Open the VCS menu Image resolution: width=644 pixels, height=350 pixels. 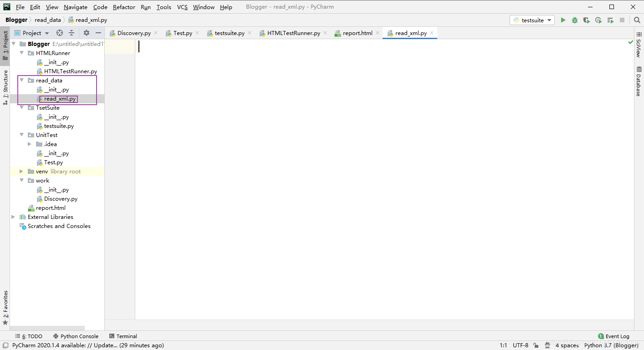pyautogui.click(x=182, y=7)
